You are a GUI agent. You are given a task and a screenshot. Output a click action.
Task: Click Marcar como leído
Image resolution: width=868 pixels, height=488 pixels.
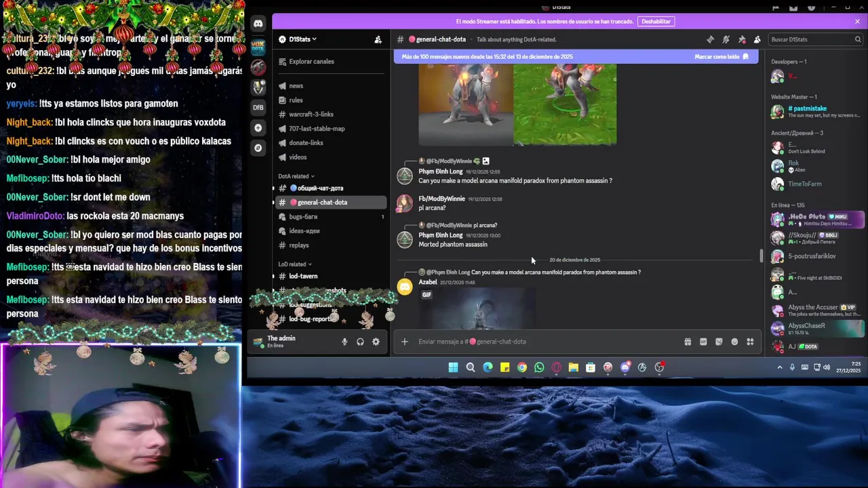[x=722, y=57]
